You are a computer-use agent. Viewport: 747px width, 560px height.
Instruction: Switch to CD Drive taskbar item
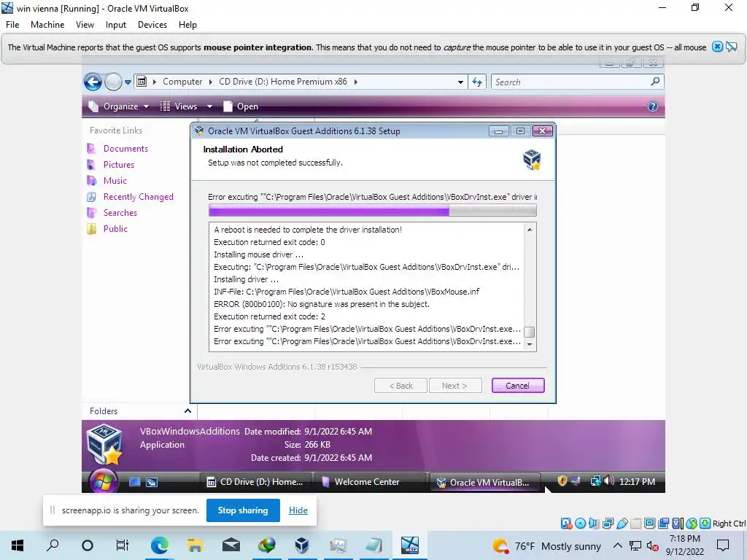click(256, 482)
